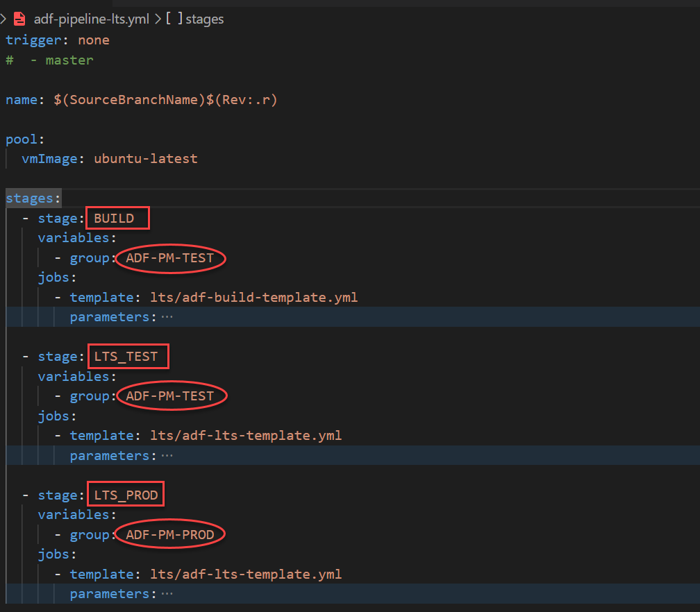The image size is (700, 612).
Task: Click the array brackets icon before stages
Action: (x=174, y=19)
